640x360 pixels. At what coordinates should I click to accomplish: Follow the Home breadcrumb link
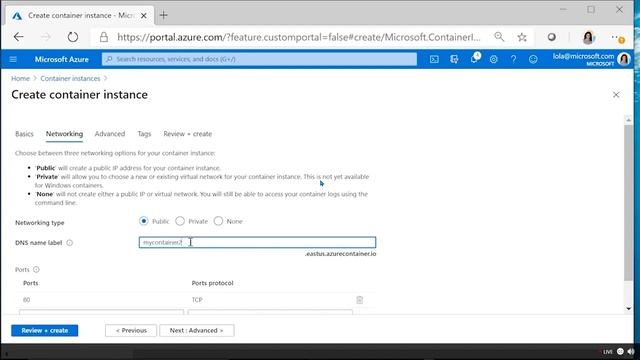(x=20, y=78)
